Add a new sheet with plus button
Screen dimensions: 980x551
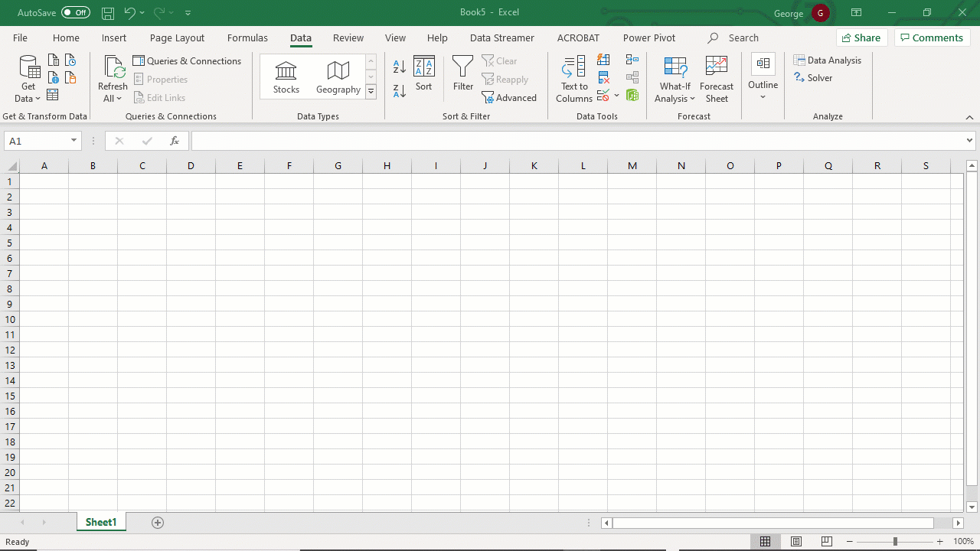point(158,523)
